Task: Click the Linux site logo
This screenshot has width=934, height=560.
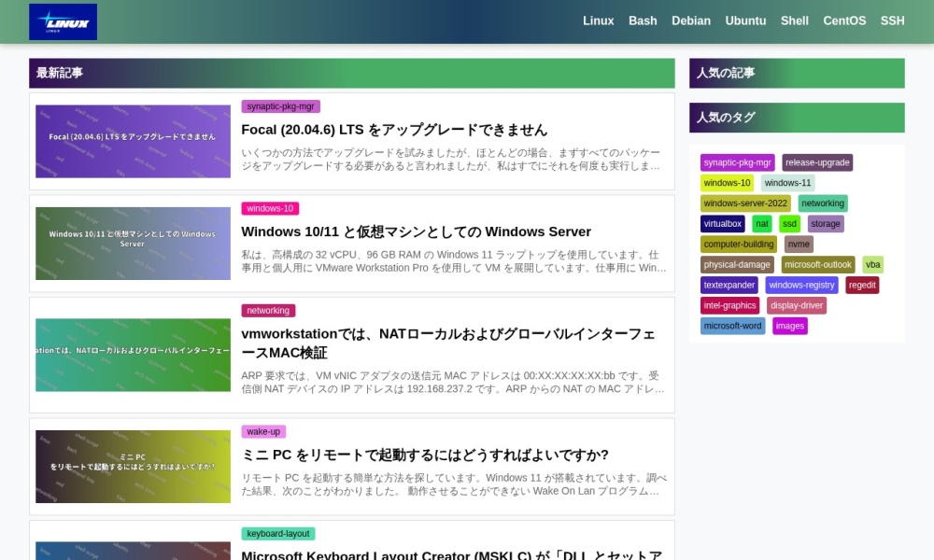Action: (63, 21)
